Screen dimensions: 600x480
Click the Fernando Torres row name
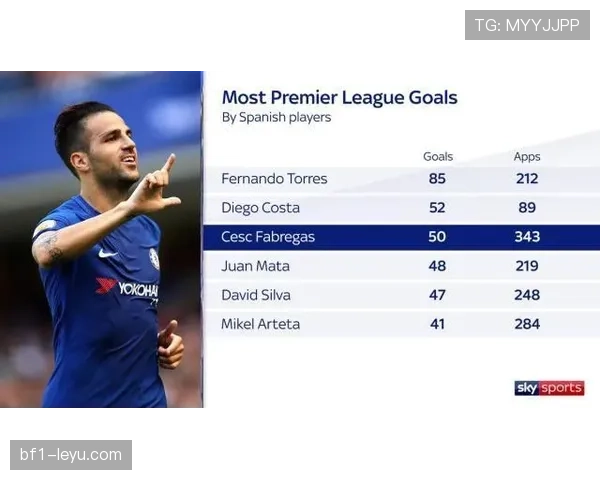coord(274,179)
